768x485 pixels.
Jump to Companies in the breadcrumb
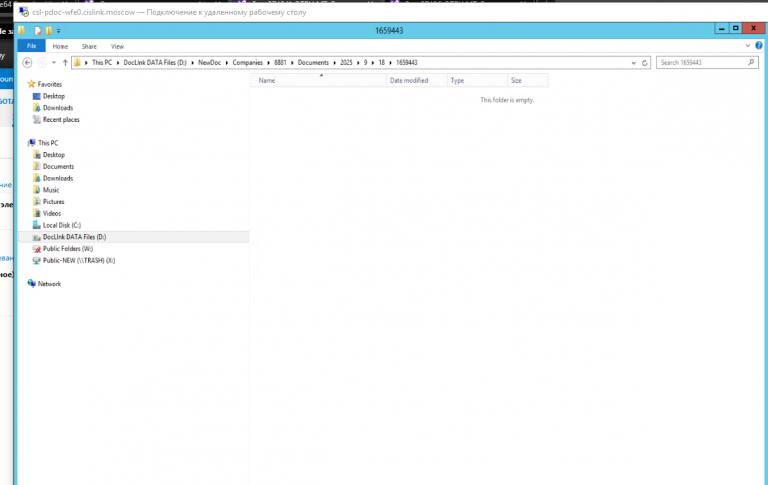coord(247,63)
